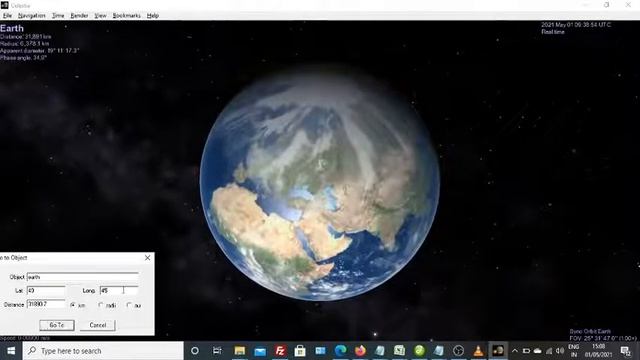
Task: Open Task View on the taskbar
Action: point(217,351)
